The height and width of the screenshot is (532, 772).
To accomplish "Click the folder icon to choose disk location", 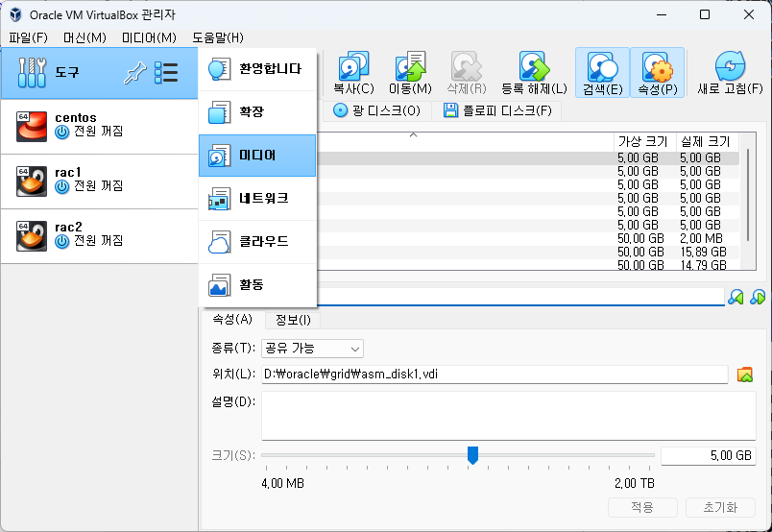I will point(745,375).
